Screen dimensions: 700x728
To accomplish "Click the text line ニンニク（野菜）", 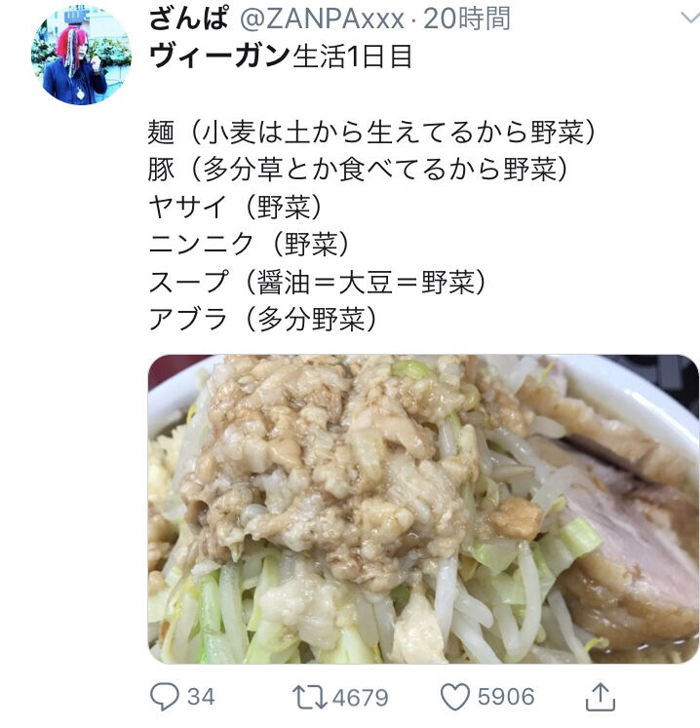I will click(249, 244).
